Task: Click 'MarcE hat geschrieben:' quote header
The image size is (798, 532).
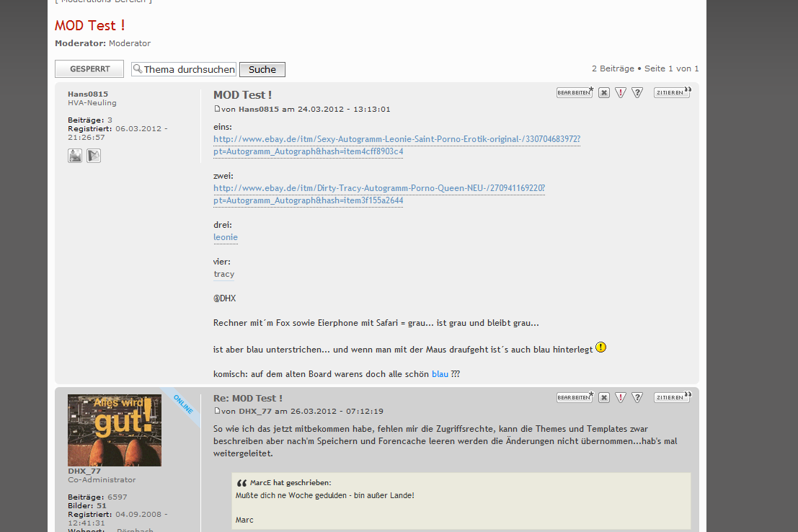Action: tap(291, 482)
